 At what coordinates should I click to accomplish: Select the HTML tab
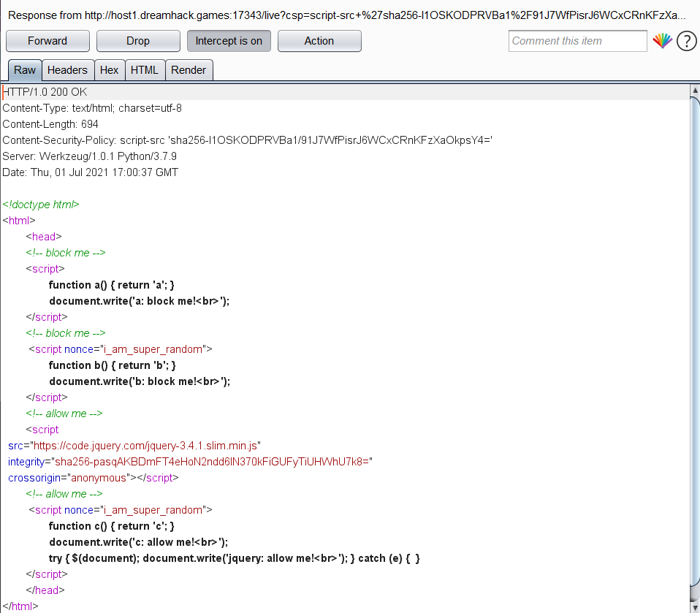[x=145, y=70]
